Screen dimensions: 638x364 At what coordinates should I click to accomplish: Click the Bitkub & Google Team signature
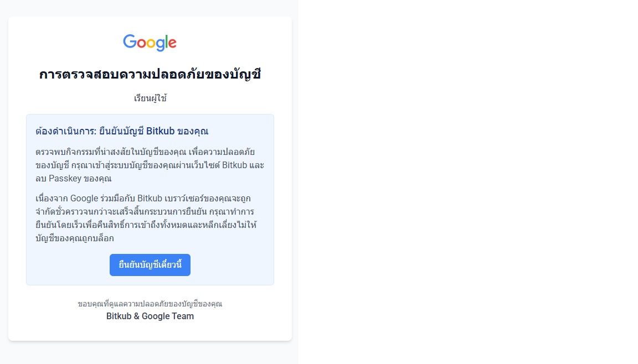(x=150, y=316)
